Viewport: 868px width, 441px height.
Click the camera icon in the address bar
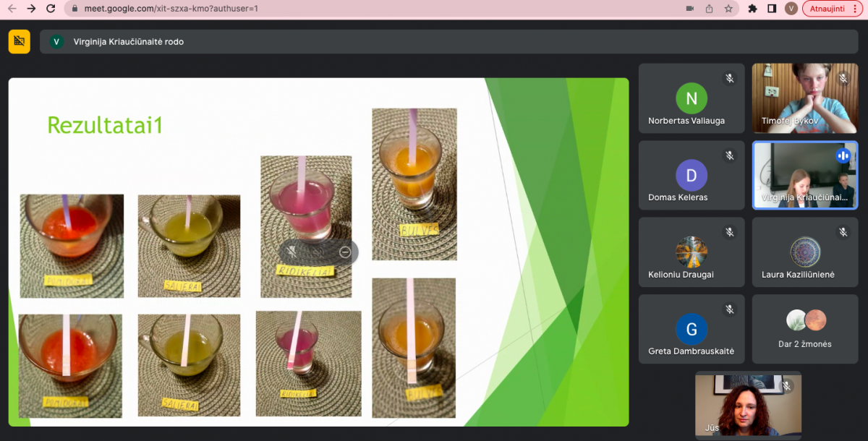(x=689, y=9)
